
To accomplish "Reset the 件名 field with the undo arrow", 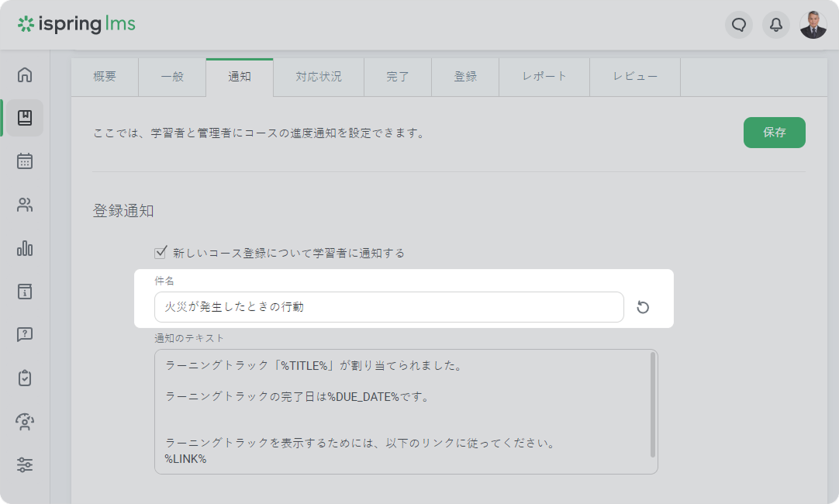I will point(643,308).
